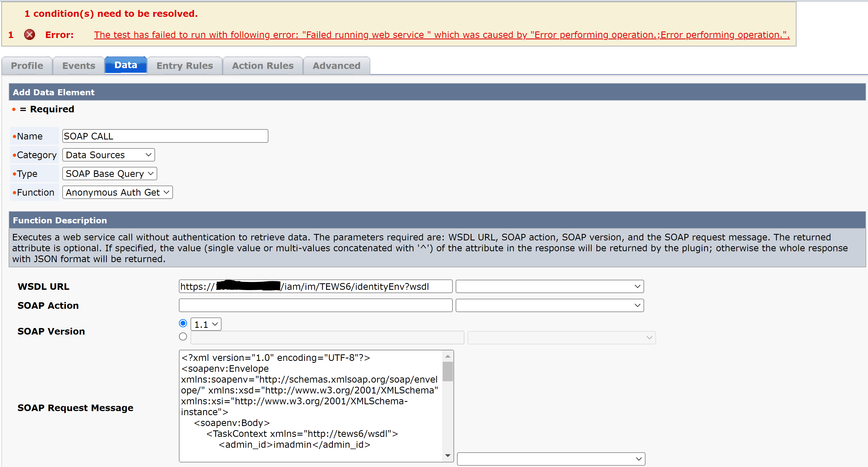Click scroll down arrow in SOAP message box
This screenshot has width=868, height=467.
[448, 456]
